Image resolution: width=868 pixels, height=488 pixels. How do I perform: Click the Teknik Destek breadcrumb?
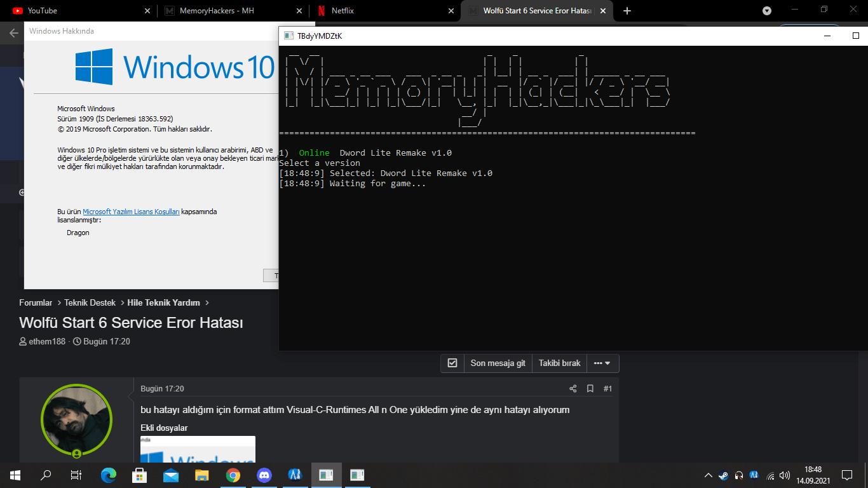tap(90, 302)
